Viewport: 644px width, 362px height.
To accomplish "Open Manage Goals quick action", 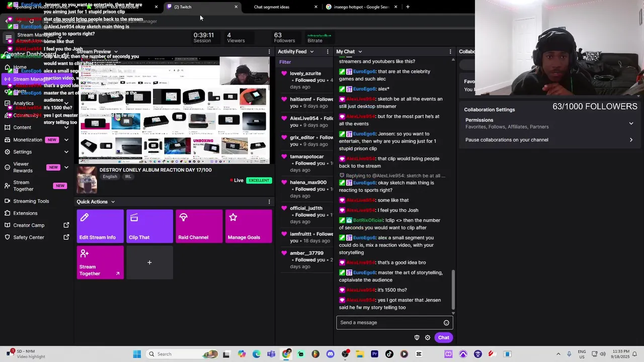I will click(249, 226).
